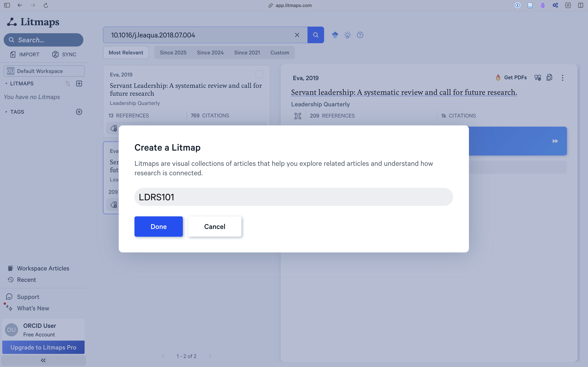The height and width of the screenshot is (367, 588).
Task: Click the split view icon in browser toolbar
Action: (x=580, y=5)
